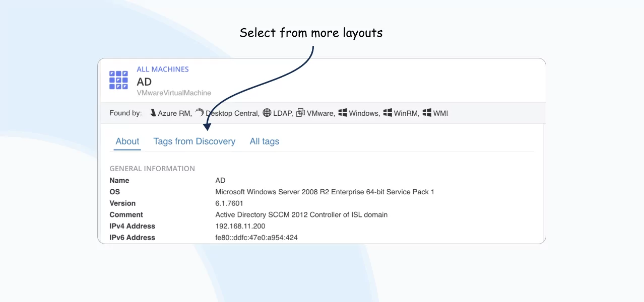Click the AD machine title

pyautogui.click(x=144, y=82)
